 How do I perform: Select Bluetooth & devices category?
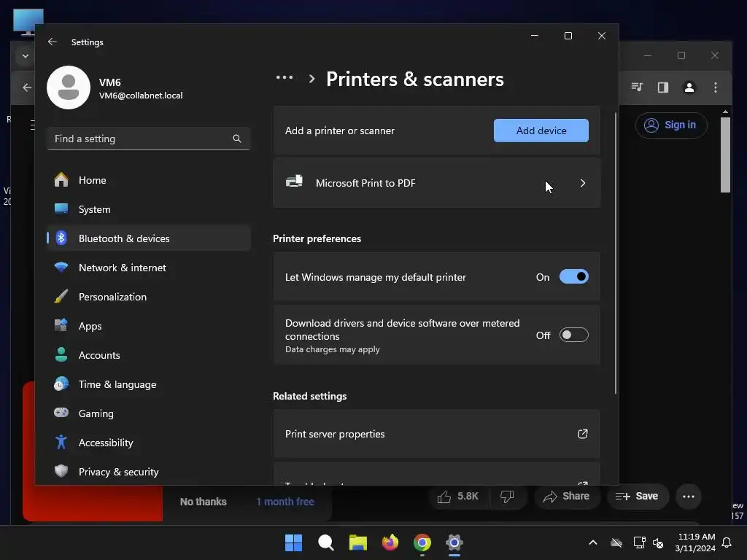coord(149,238)
